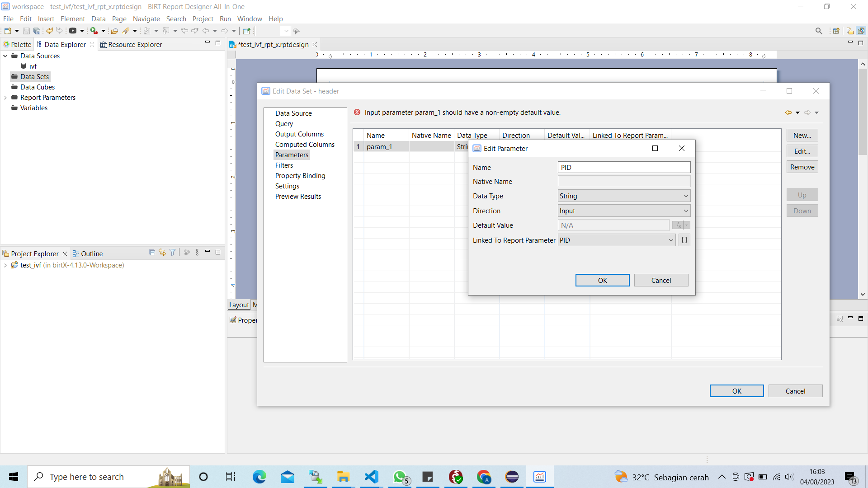Switch to the Resource Explorer tab
The image size is (868, 488).
coord(131,44)
